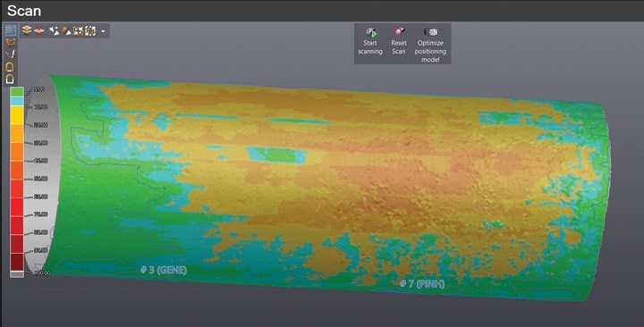The width and height of the screenshot is (644, 327).
Task: Click the red diamond with white wings icon
Action: coord(39,30)
